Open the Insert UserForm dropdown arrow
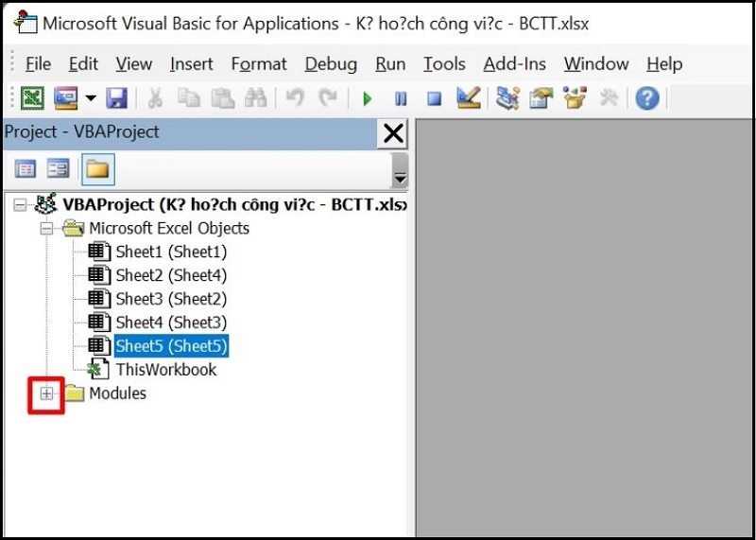 point(91,98)
